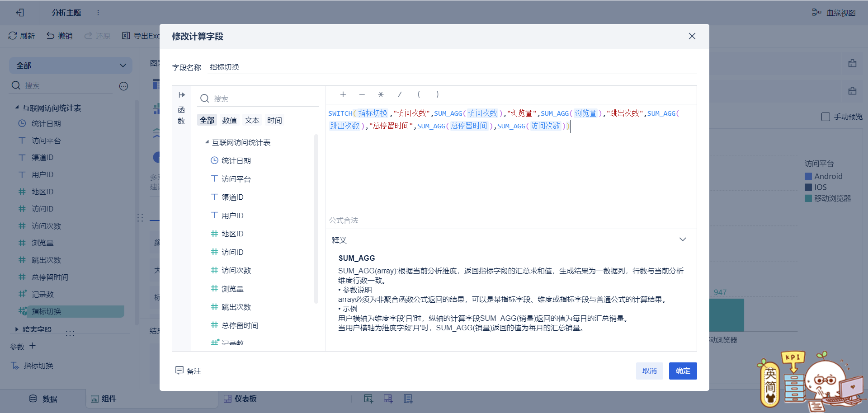Insert 统计日期 from the dialog field list
The width and height of the screenshot is (868, 413).
pyautogui.click(x=236, y=160)
